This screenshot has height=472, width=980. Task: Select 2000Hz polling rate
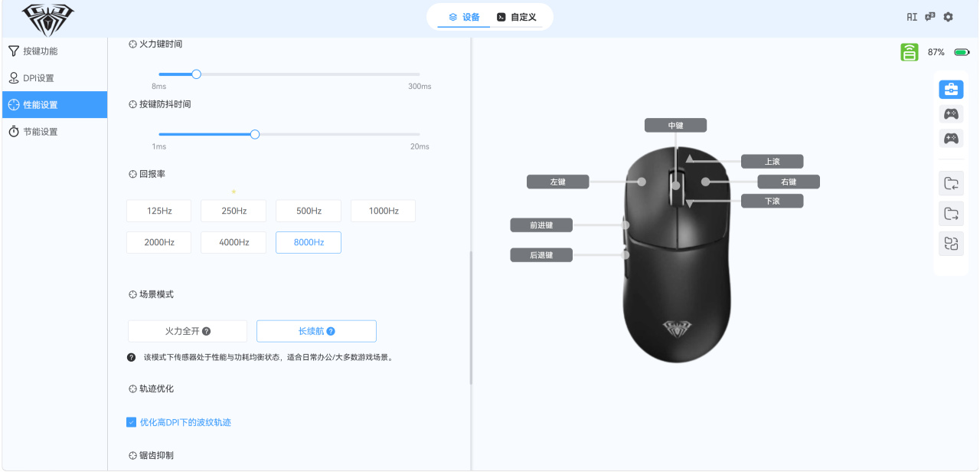tap(159, 242)
